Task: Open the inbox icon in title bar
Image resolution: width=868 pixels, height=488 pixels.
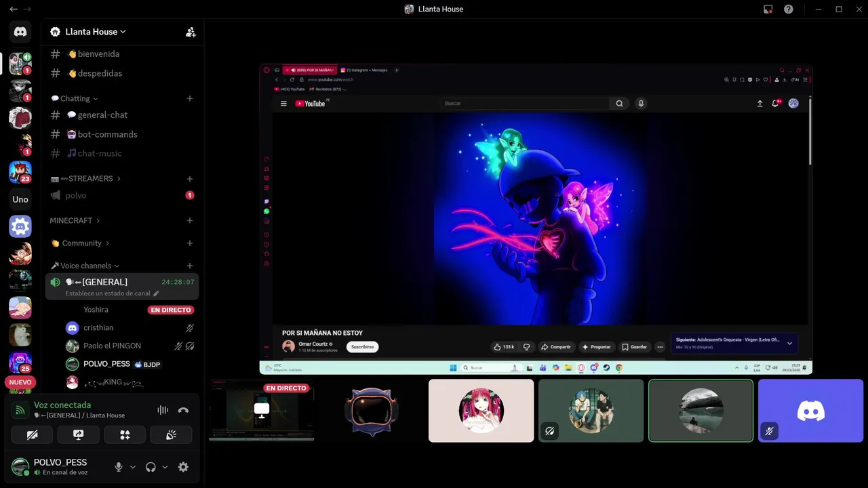Action: click(x=768, y=9)
